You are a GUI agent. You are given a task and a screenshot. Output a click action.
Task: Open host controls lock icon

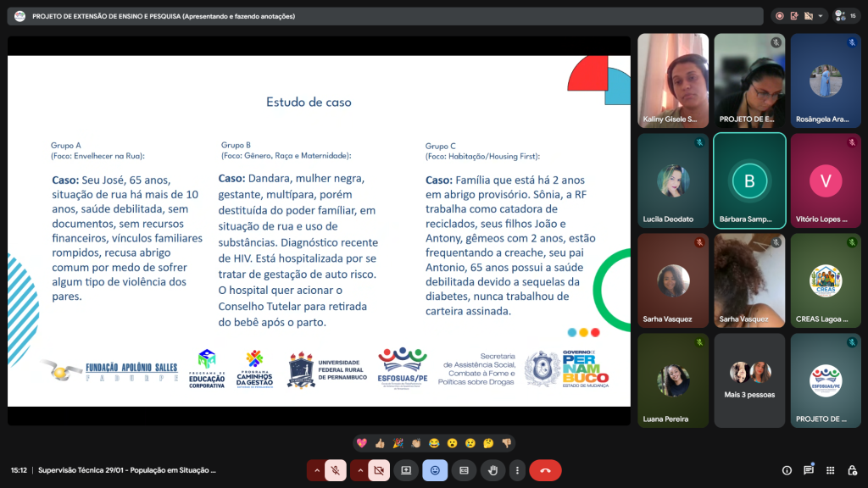click(851, 470)
